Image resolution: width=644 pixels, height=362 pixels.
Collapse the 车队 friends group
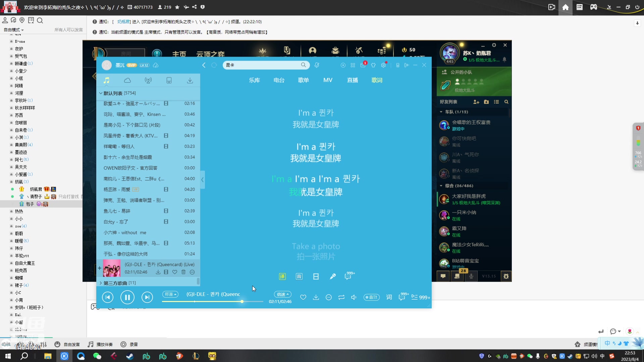[441, 112]
